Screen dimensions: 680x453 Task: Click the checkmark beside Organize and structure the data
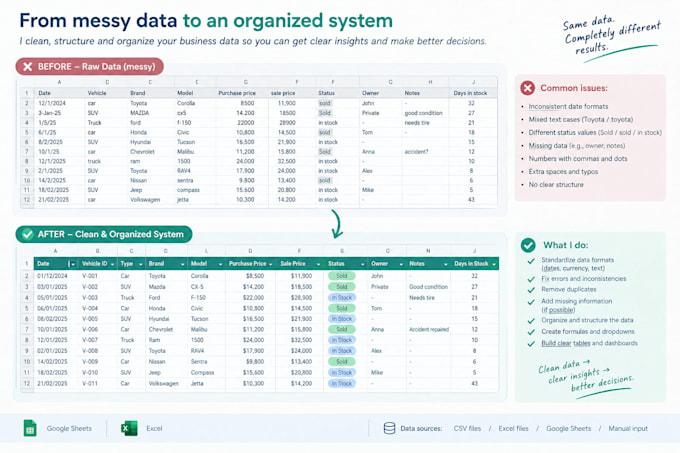(531, 321)
